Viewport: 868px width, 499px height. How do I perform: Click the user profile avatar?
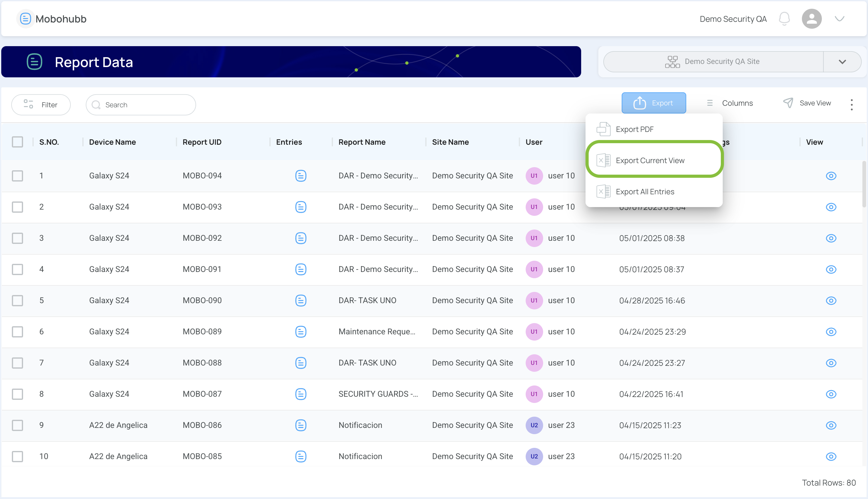pos(812,19)
